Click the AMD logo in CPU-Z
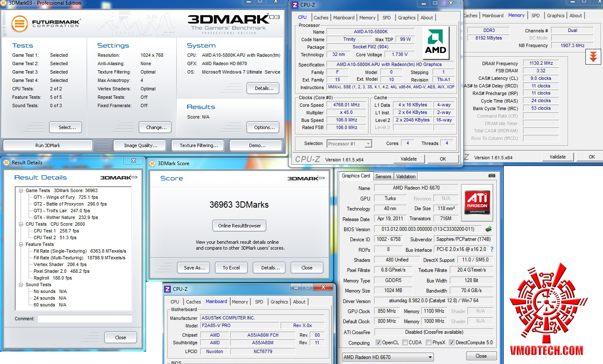Viewport: 603px width, 364px height. pos(436,43)
